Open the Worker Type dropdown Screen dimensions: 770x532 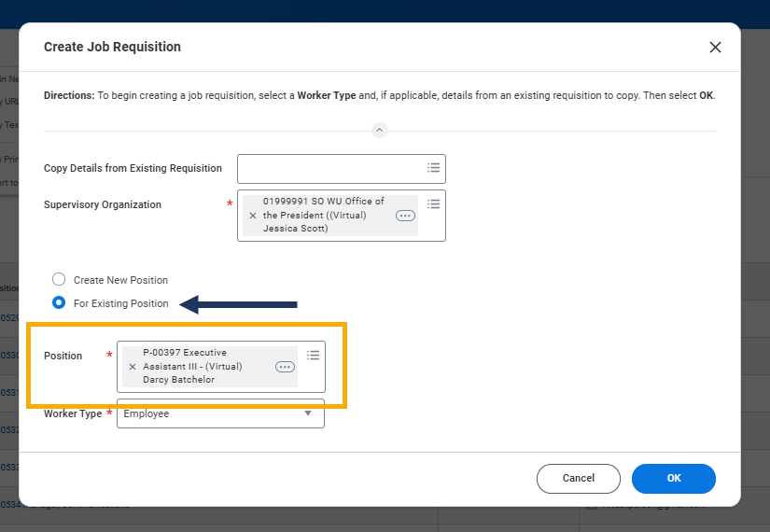coord(220,413)
